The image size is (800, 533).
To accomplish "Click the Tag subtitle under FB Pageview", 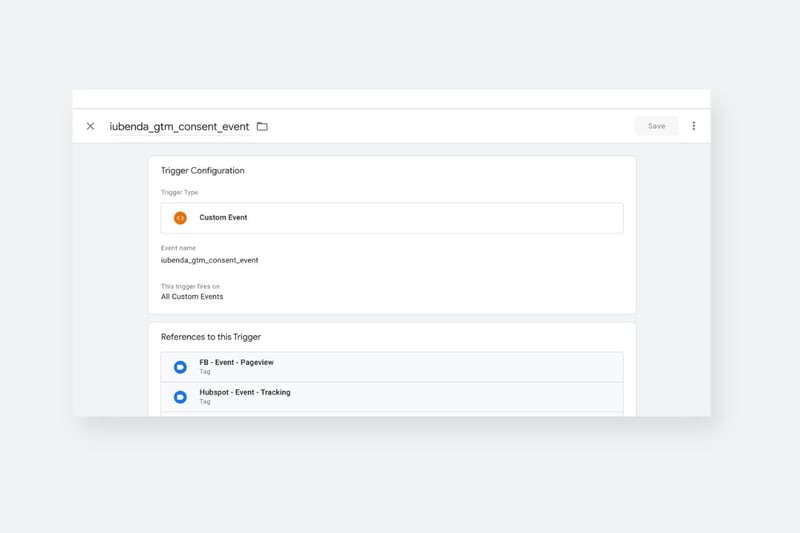I will click(x=205, y=372).
